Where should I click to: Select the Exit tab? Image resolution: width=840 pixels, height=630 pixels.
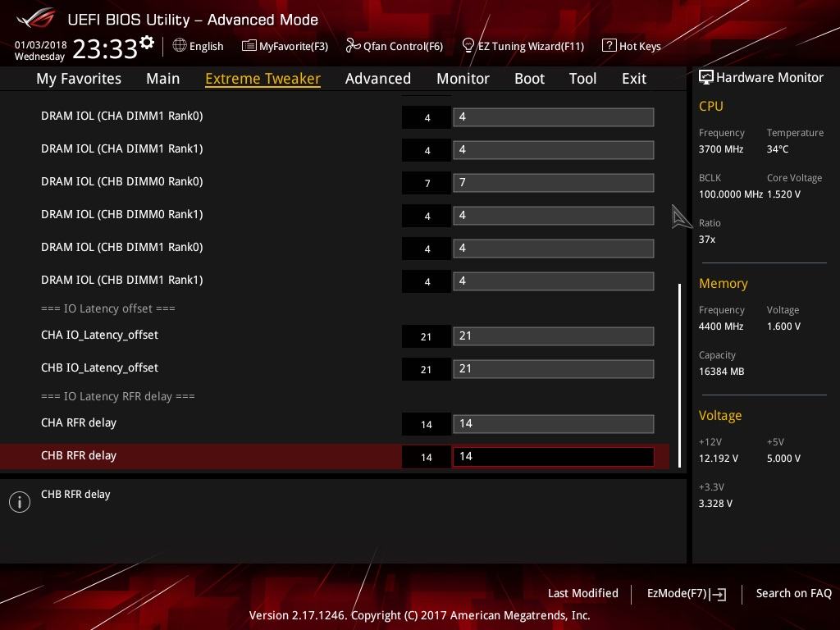point(634,79)
